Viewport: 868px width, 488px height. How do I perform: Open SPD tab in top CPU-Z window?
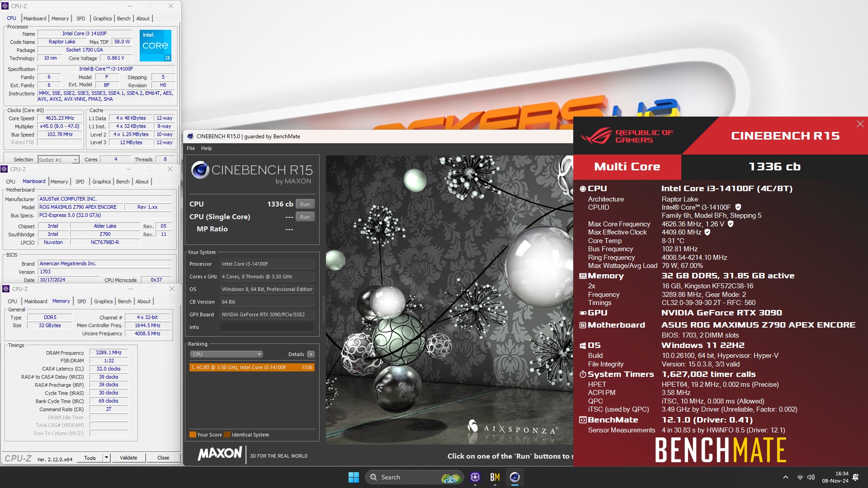(81, 19)
